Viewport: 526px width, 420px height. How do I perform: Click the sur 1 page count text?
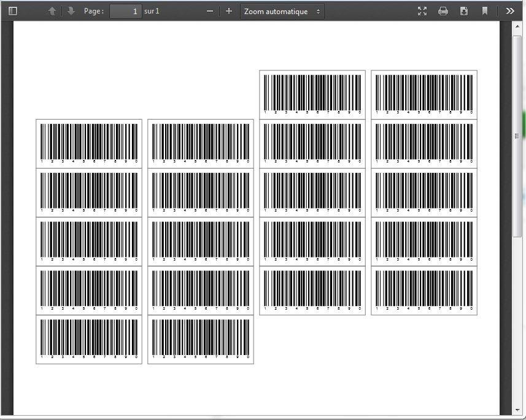(x=152, y=10)
